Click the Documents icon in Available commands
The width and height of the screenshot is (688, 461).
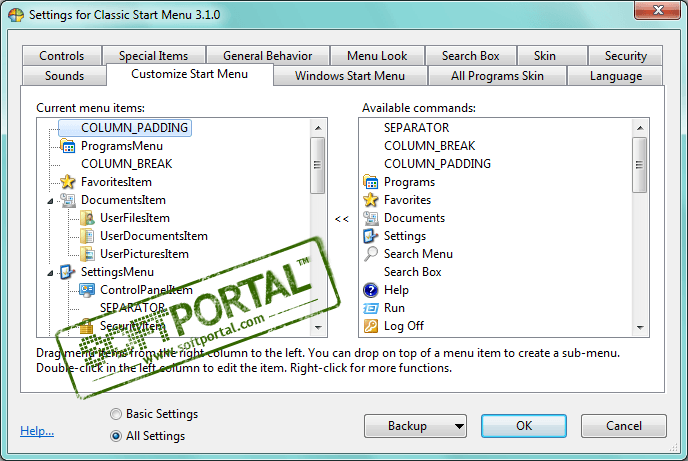click(371, 218)
